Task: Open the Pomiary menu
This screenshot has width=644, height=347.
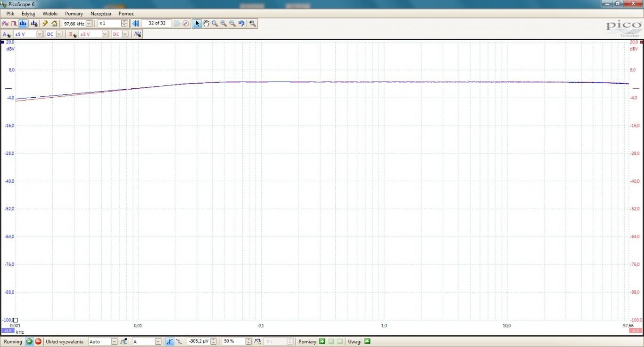Action: coord(74,14)
